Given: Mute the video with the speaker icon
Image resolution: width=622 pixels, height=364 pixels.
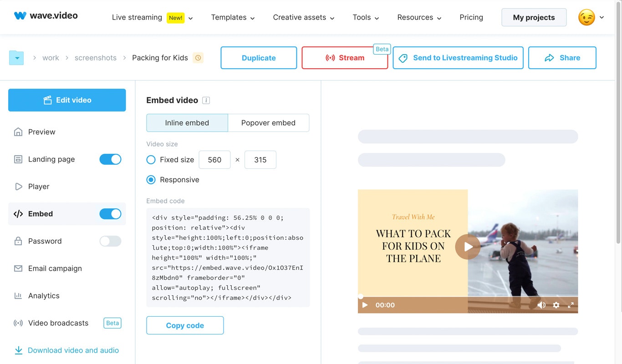Looking at the screenshot, I should pos(541,305).
